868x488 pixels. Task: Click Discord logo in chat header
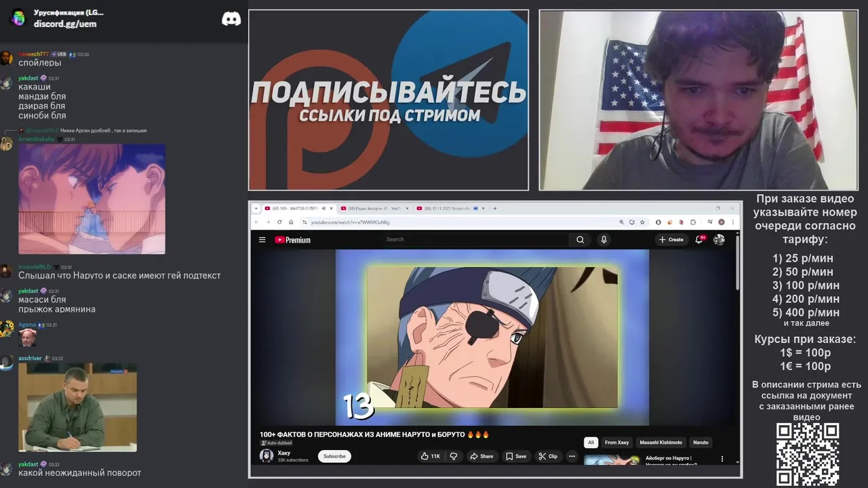click(x=231, y=18)
